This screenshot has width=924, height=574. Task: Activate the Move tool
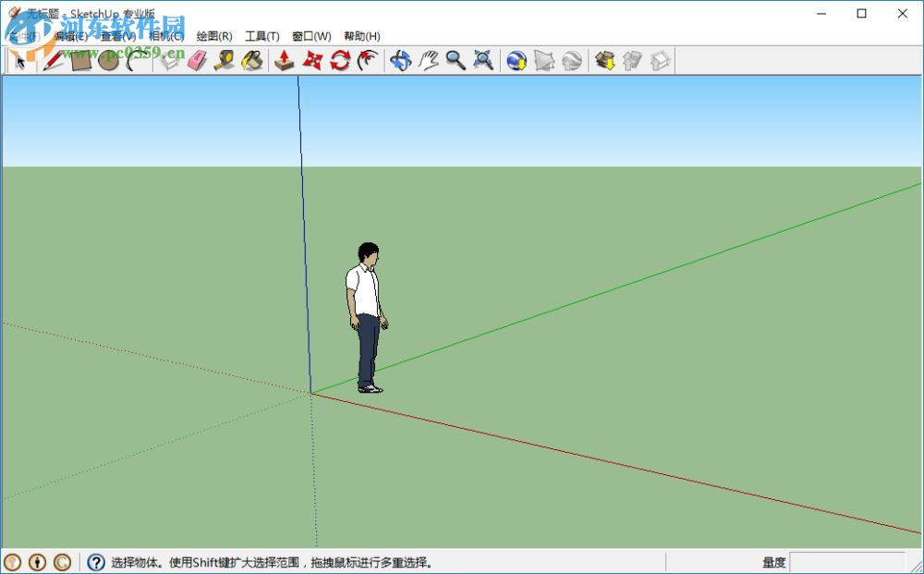tap(285, 60)
